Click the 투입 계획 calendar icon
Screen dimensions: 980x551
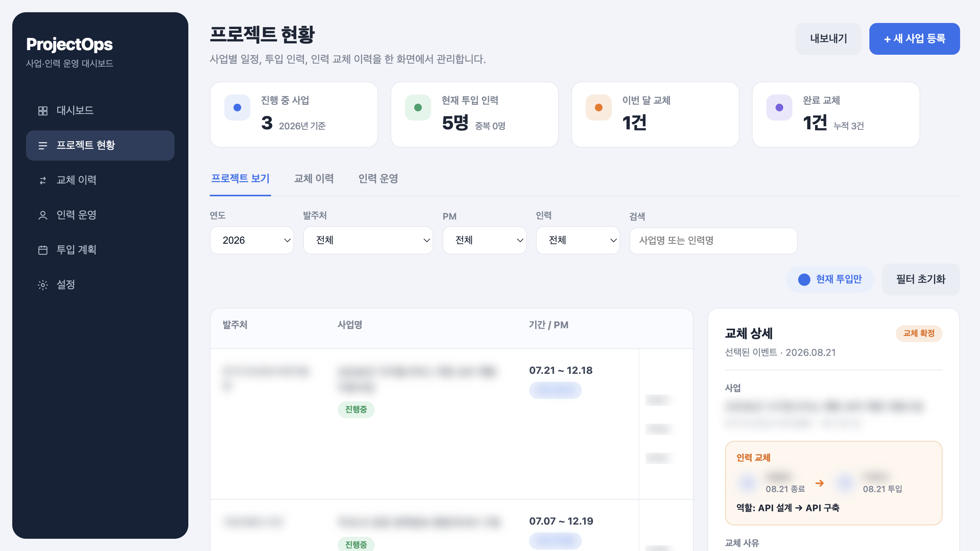coord(43,250)
